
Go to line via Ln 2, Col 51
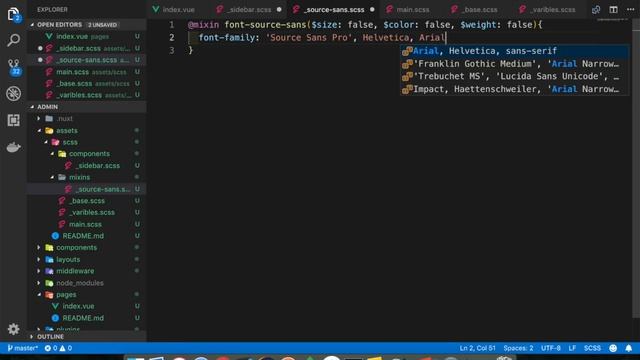click(477, 348)
